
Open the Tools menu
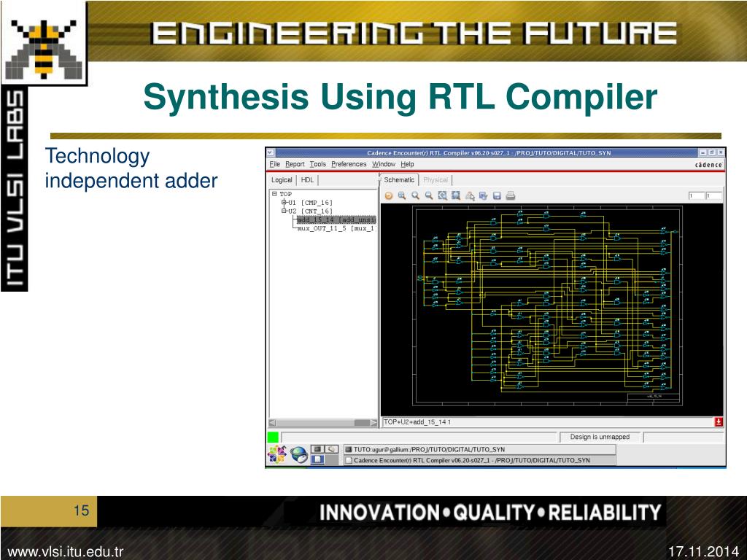(318, 164)
